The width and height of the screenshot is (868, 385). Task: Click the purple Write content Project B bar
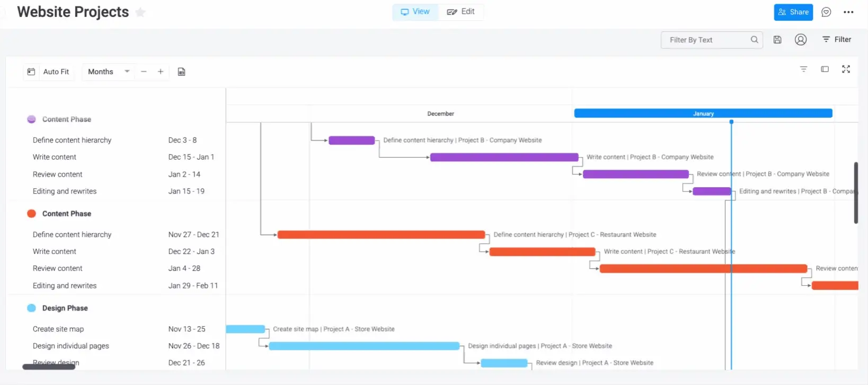coord(504,157)
